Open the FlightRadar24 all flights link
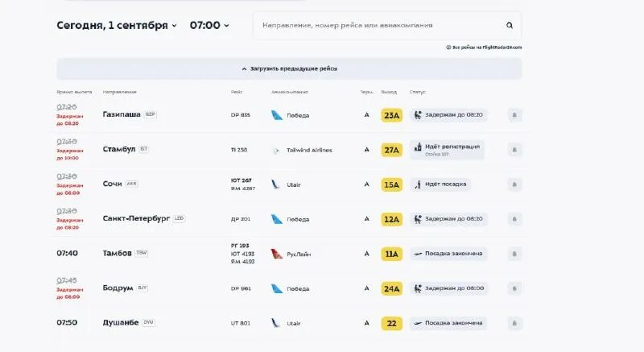 [x=485, y=48]
